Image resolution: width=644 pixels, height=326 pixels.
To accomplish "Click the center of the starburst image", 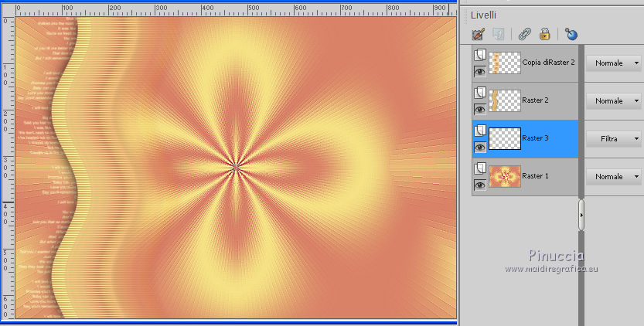I will 236,168.
